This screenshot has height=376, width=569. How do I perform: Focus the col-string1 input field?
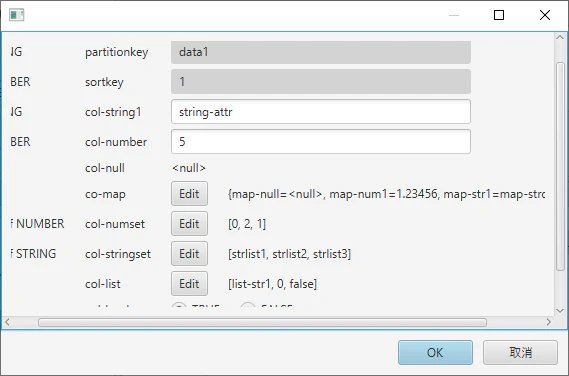pos(321,112)
